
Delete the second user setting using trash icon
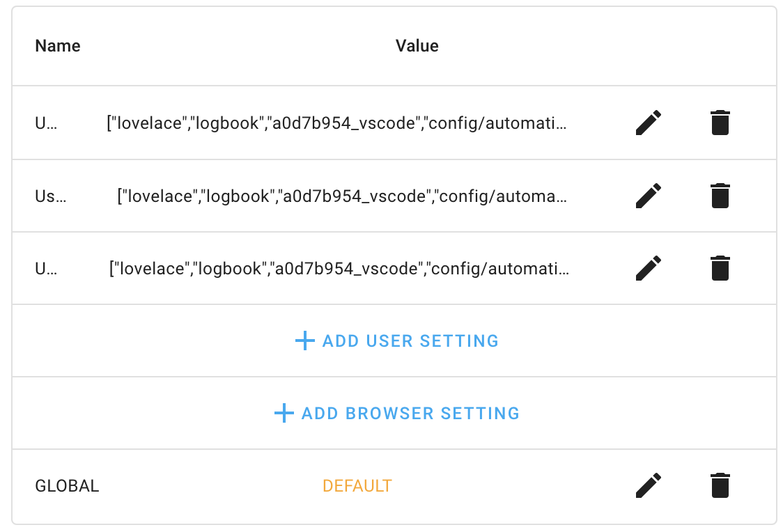720,196
